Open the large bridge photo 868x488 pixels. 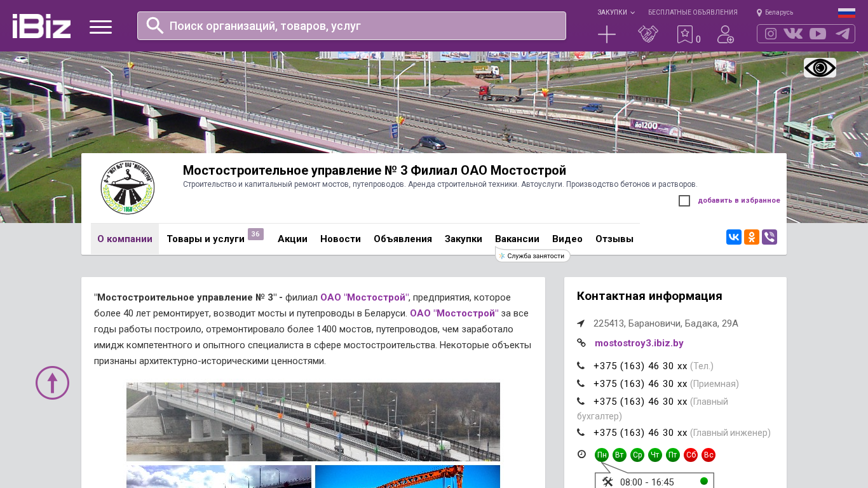tap(313, 422)
